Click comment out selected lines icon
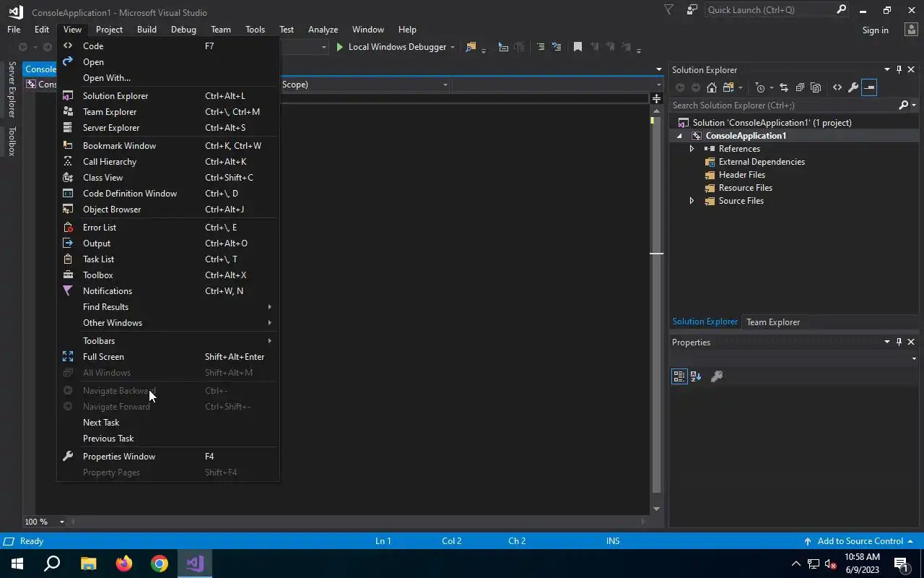This screenshot has width=924, height=578. point(540,47)
